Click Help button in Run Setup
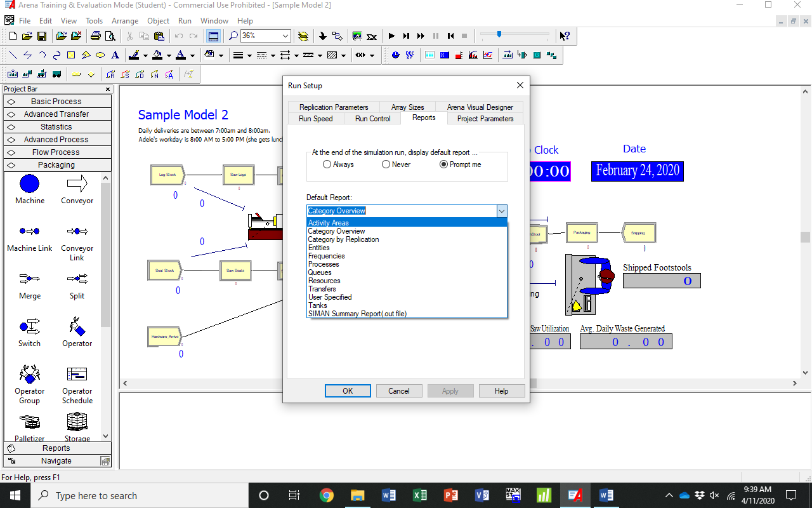Viewport: 812px width, 508px height. 502,391
